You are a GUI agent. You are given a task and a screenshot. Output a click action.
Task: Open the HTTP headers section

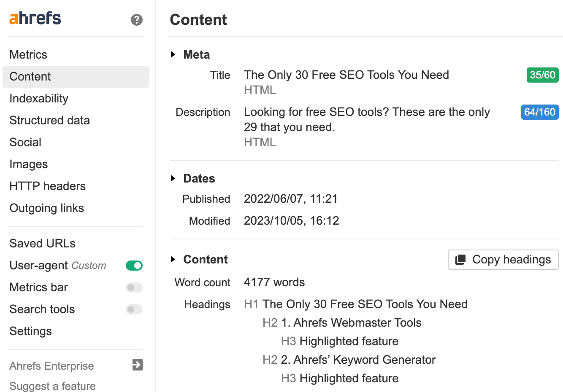47,186
